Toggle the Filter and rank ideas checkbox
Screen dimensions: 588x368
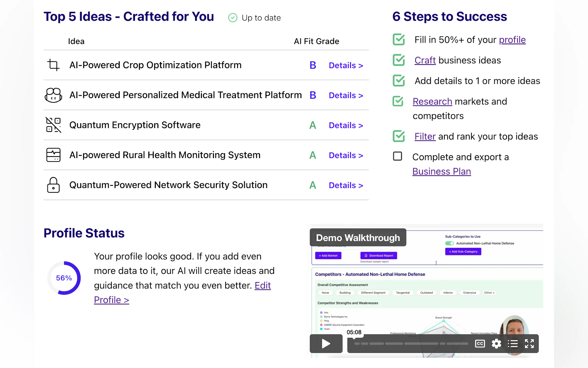tap(399, 136)
